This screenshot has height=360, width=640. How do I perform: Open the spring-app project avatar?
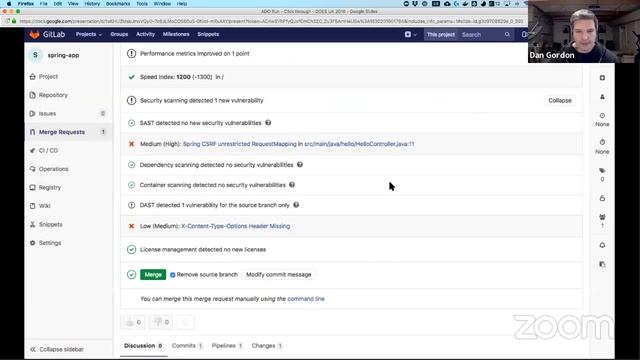tap(36, 55)
